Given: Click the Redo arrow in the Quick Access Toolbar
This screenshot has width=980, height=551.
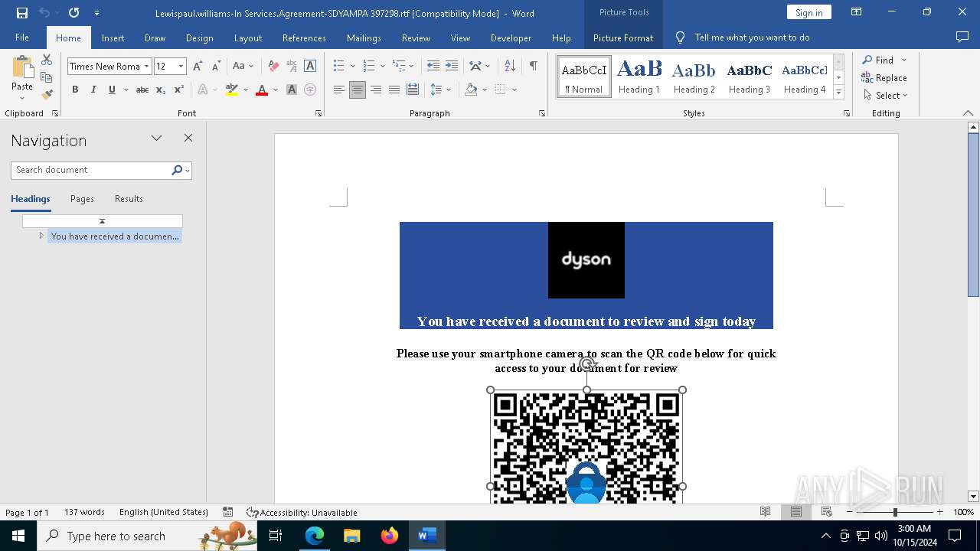Looking at the screenshot, I should tap(73, 13).
